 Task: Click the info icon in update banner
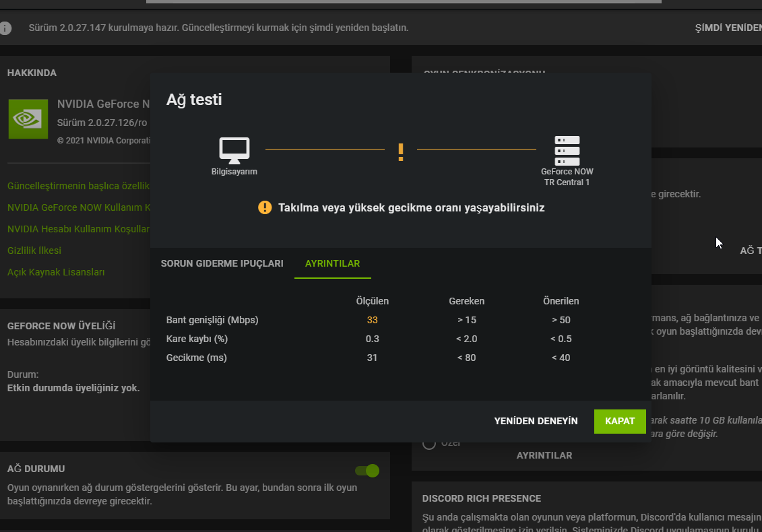click(5, 28)
